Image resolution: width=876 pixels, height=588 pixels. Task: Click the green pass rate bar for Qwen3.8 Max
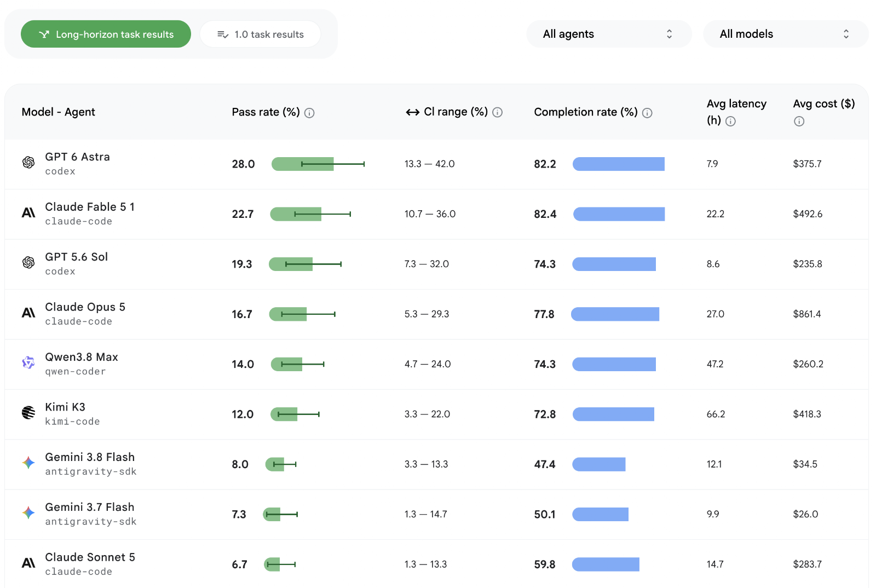click(x=287, y=364)
